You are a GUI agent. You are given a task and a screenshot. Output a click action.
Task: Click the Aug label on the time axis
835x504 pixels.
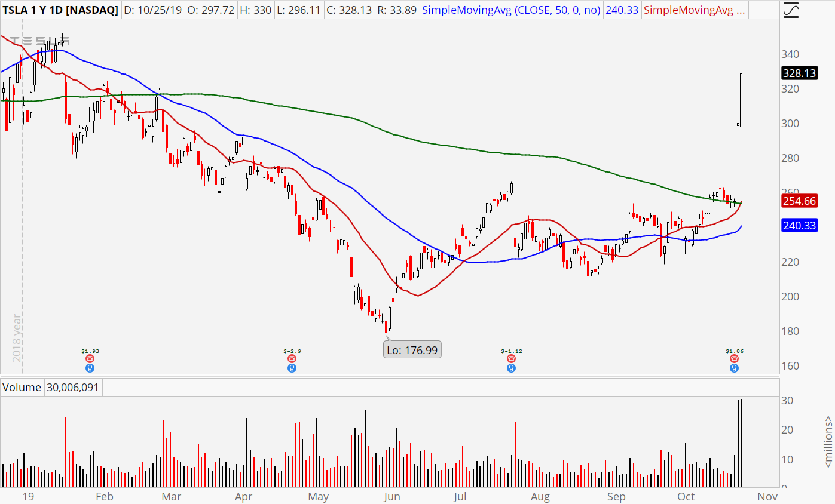click(540, 496)
